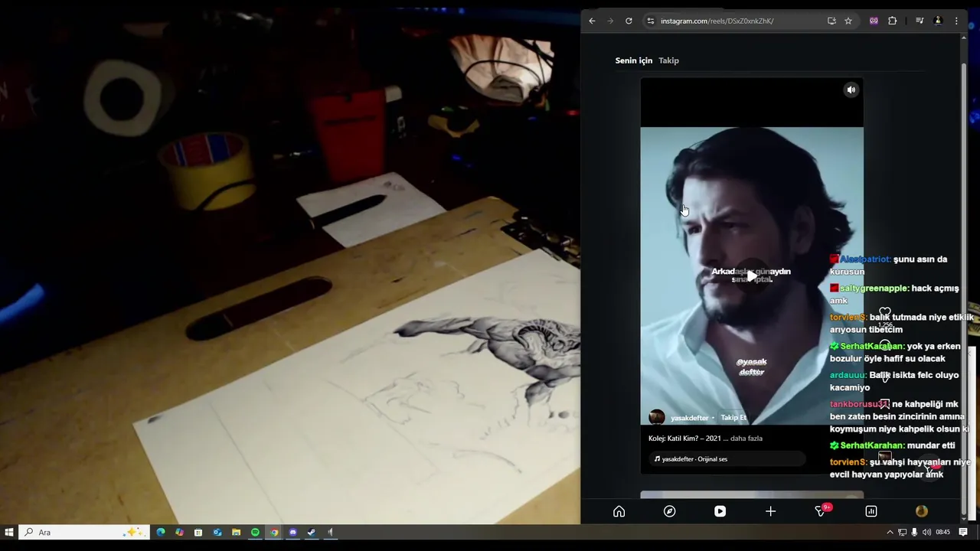
Task: Open network status tray icon
Action: click(x=902, y=532)
